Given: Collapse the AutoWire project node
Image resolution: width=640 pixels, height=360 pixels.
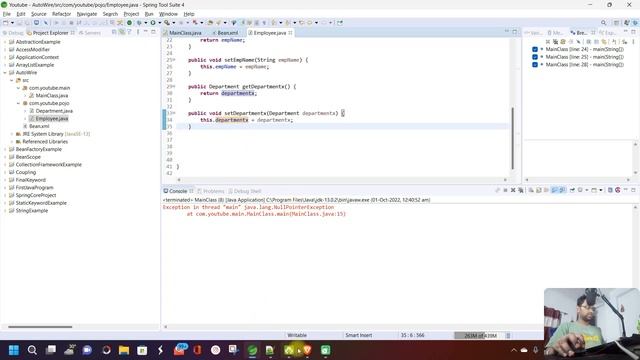Looking at the screenshot, I should [5, 73].
